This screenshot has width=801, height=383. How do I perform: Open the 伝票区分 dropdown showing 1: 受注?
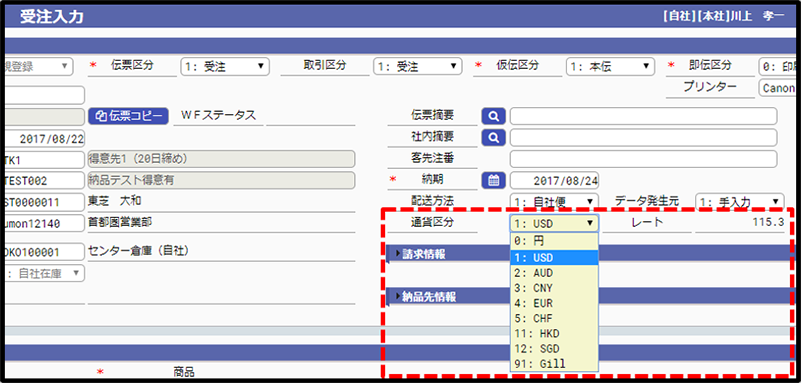(x=225, y=66)
